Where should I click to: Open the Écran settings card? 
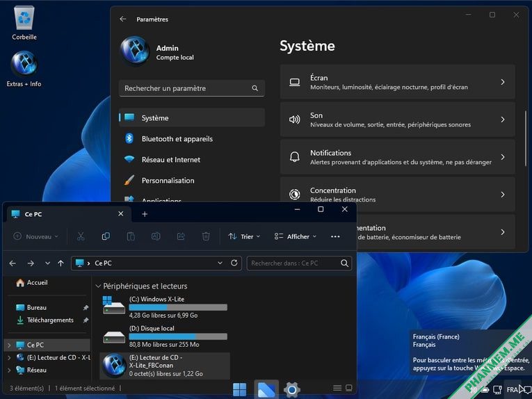(397, 82)
